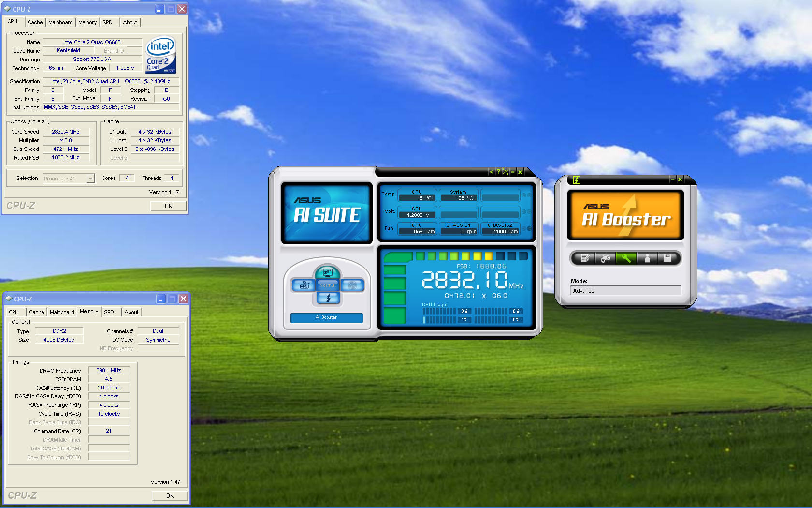Select the Normal center button in AI Suite
Image resolution: width=812 pixels, height=508 pixels.
pos(328,285)
